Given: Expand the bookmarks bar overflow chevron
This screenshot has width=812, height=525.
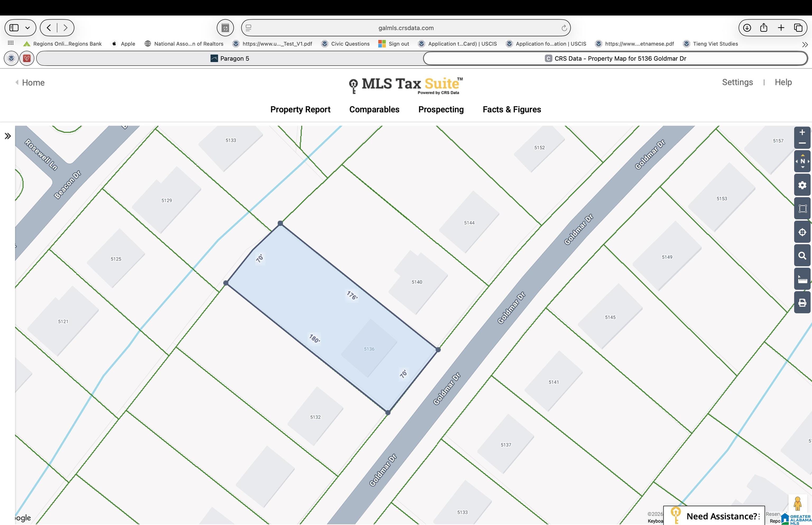Looking at the screenshot, I should coord(805,45).
